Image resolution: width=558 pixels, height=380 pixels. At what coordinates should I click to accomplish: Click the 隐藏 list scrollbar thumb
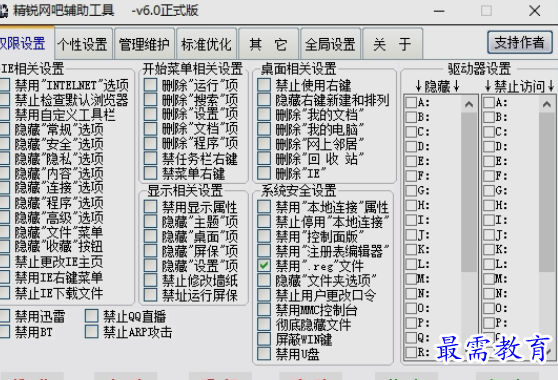469,192
